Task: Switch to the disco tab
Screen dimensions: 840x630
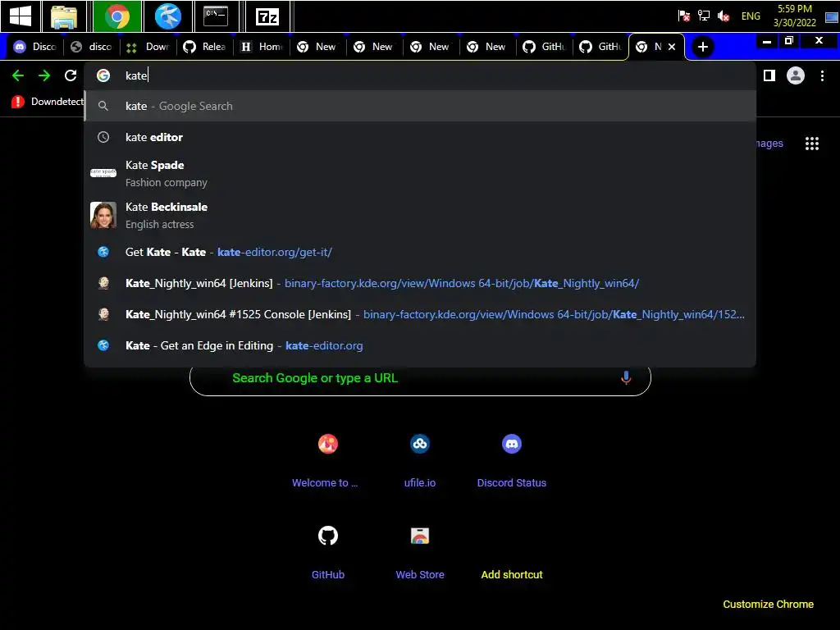Action: (x=92, y=47)
